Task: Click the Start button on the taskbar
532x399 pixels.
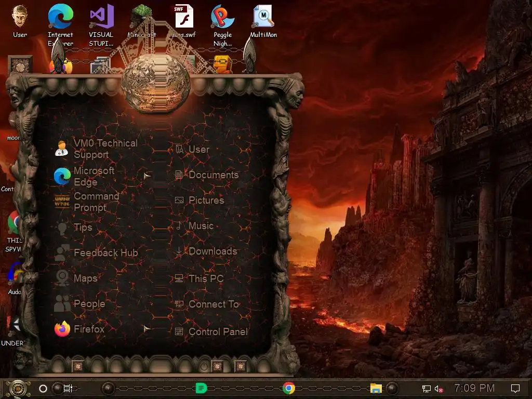Action: 18,389
